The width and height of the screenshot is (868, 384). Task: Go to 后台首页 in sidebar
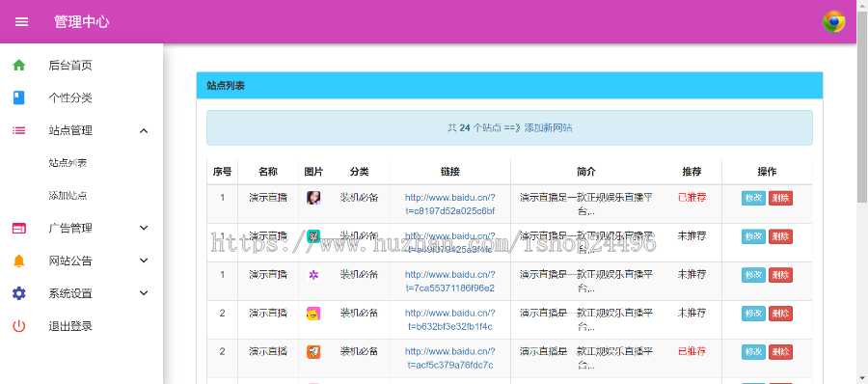tap(70, 66)
